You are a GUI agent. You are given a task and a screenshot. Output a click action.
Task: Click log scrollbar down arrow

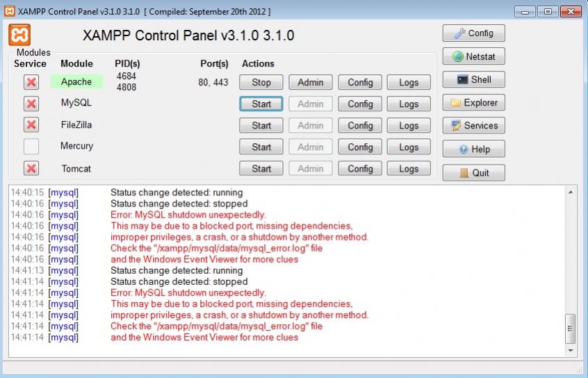[571, 351]
